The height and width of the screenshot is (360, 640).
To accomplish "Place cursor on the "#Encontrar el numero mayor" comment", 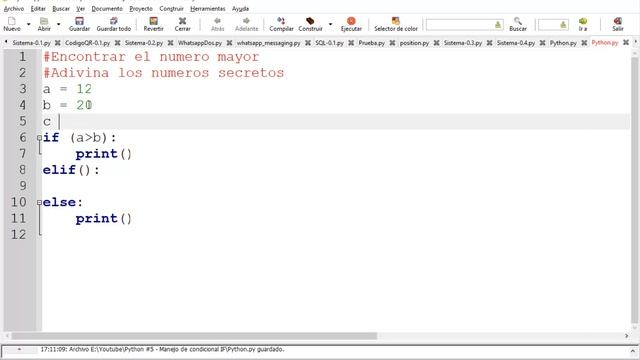I will (151, 57).
